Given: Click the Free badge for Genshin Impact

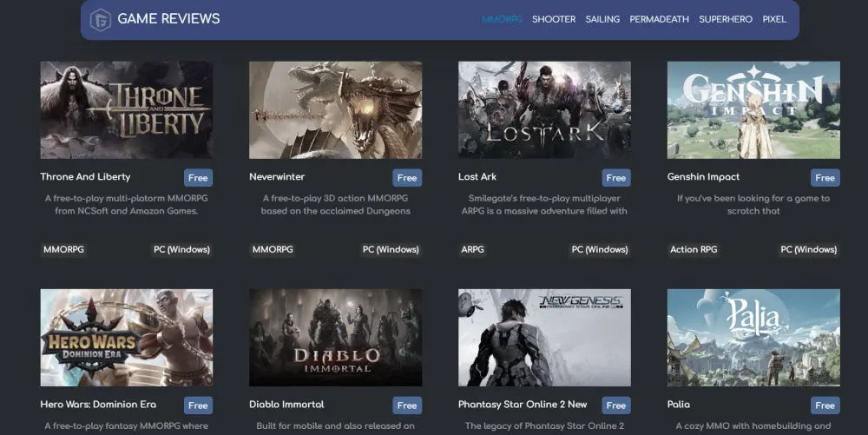Looking at the screenshot, I should tap(825, 178).
